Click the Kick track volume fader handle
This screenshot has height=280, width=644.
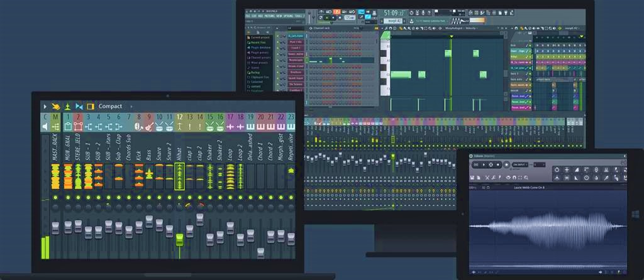[139, 227]
